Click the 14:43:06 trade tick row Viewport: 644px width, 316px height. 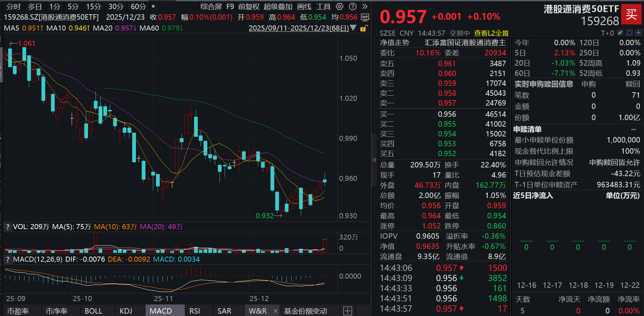[443, 268]
